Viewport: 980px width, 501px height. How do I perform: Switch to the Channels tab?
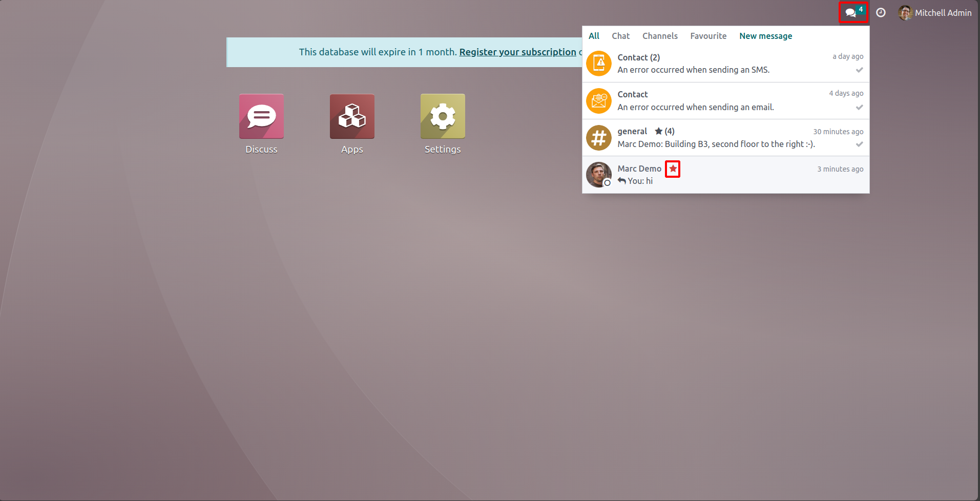(x=660, y=36)
